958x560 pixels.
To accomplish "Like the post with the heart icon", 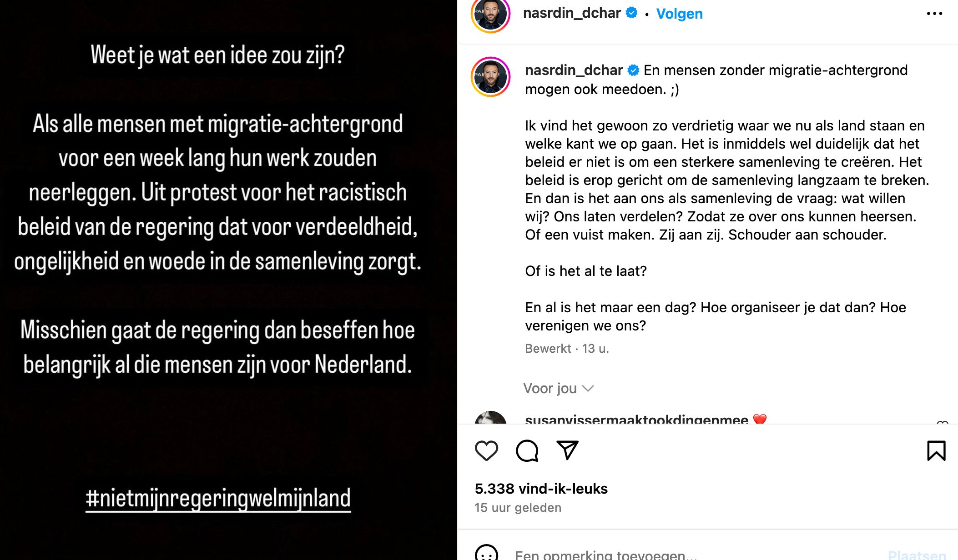I will tap(486, 450).
